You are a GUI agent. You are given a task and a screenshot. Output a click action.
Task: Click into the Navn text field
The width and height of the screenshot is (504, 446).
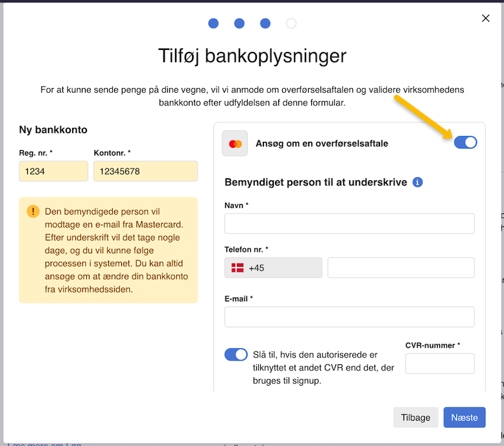[349, 224]
